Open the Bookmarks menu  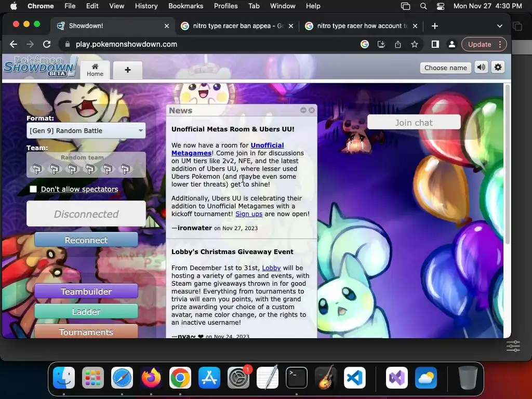(185, 6)
